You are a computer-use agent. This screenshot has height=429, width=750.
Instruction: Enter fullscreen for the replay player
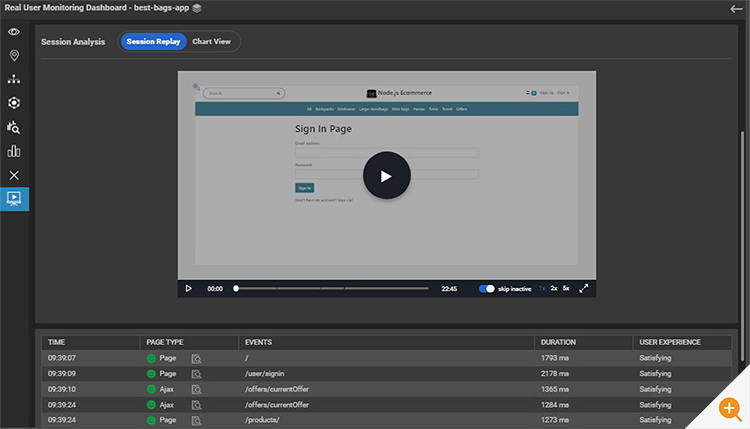pos(584,288)
